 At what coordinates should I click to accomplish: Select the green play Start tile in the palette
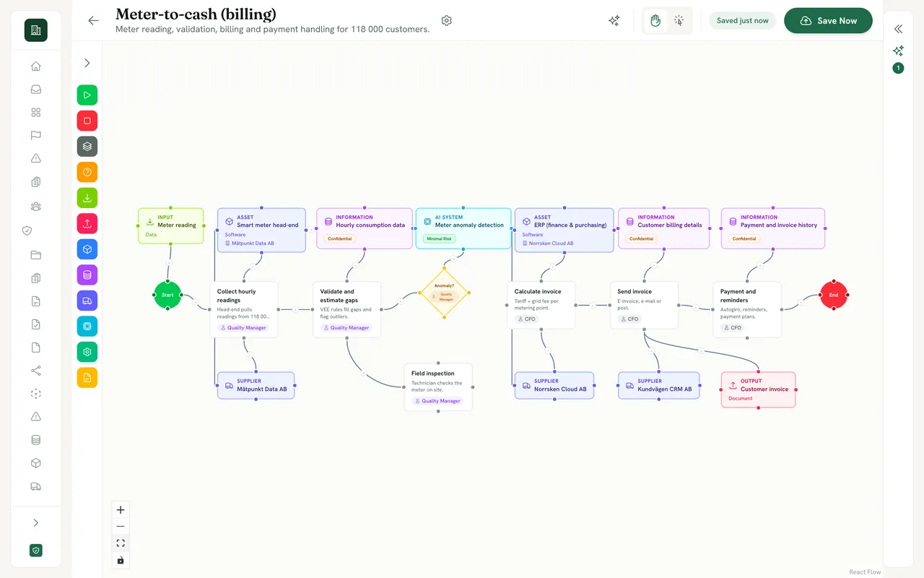click(x=87, y=95)
